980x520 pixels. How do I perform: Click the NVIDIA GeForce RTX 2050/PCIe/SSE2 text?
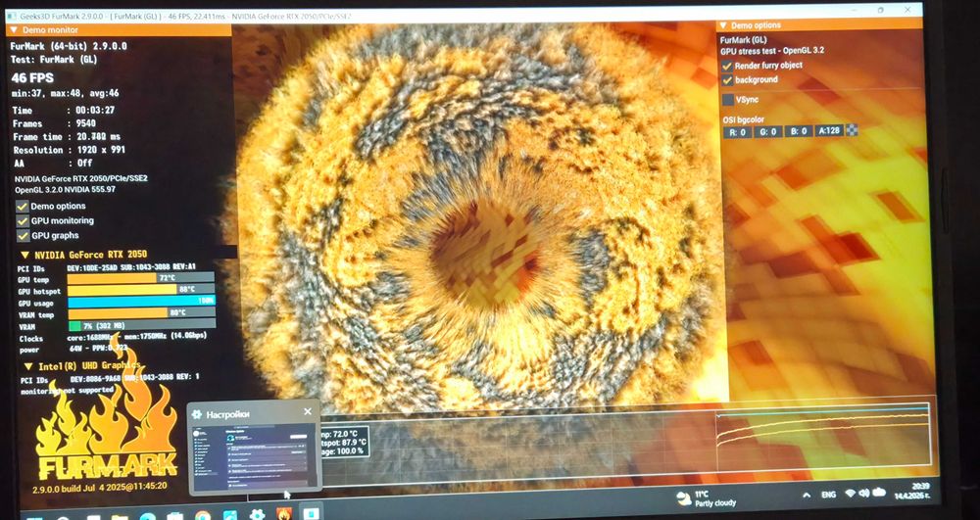81,178
